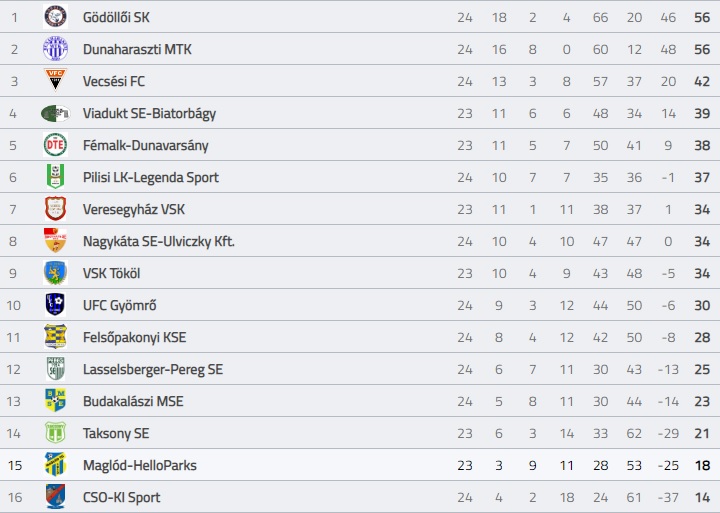
Task: Click the CSO-KI Sport club logo
Action: click(55, 497)
